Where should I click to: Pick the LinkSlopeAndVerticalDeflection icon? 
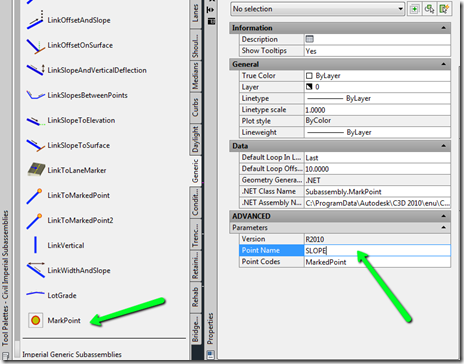35,70
